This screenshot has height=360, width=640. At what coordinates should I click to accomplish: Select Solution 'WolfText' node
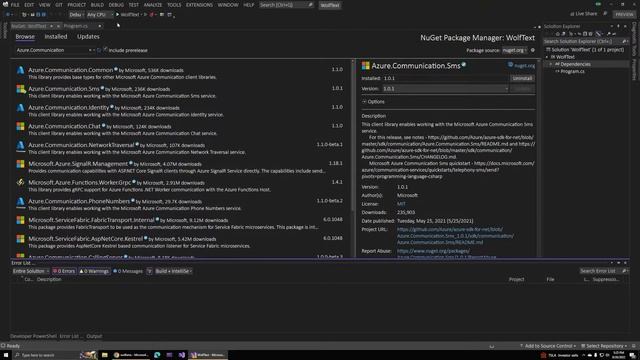[x=585, y=50]
